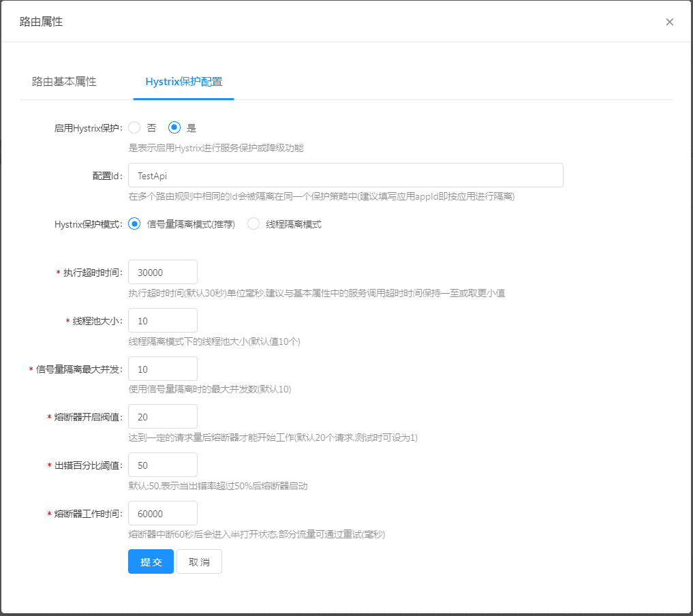The width and height of the screenshot is (693, 616).
Task: Focus the 出错百分比阈值 field showing 50
Action: point(163,465)
